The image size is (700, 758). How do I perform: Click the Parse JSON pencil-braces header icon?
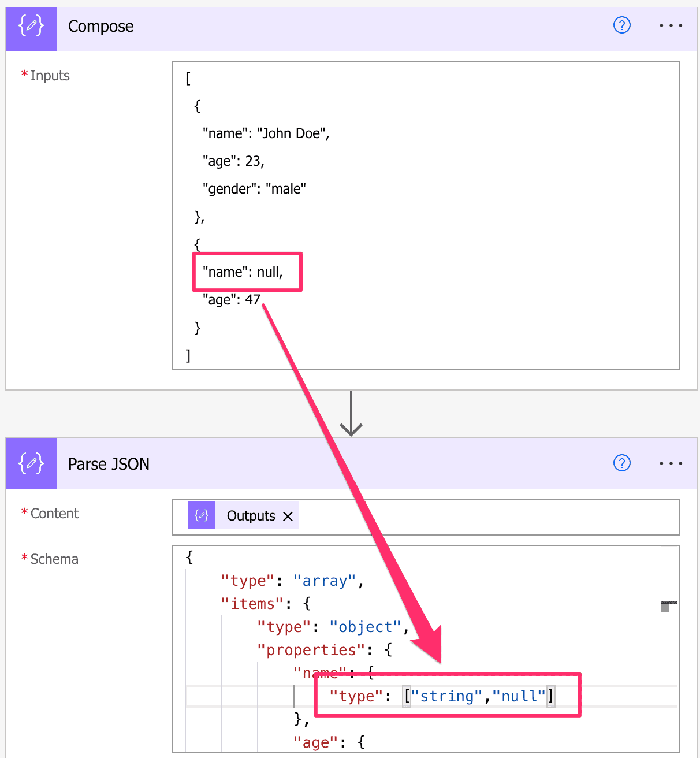[31, 463]
